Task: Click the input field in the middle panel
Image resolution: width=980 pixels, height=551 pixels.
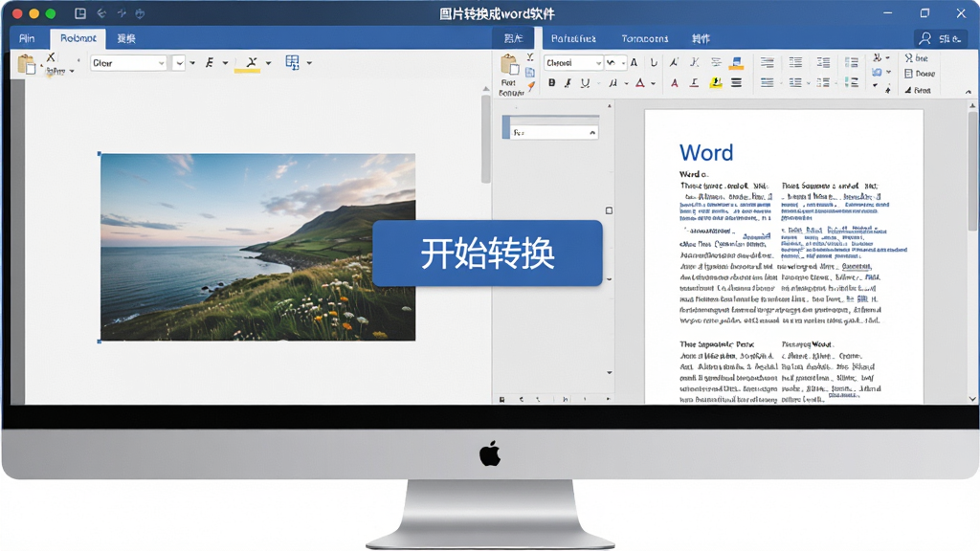Action: point(554,132)
